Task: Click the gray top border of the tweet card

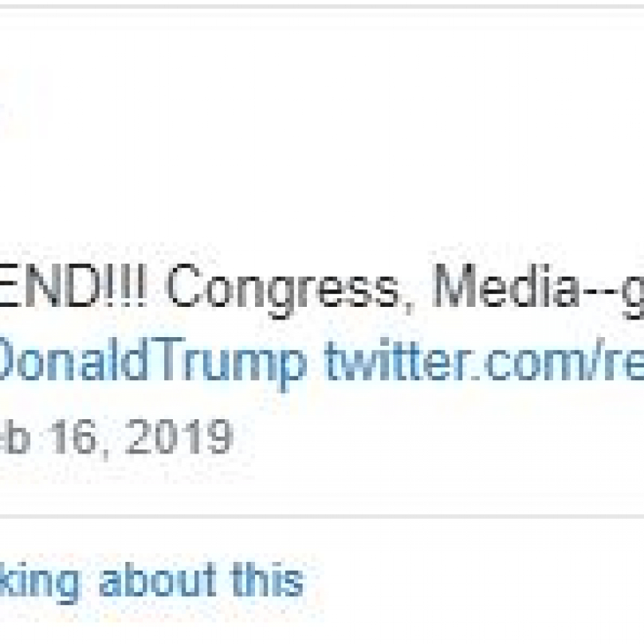Action: pyautogui.click(x=322, y=6)
